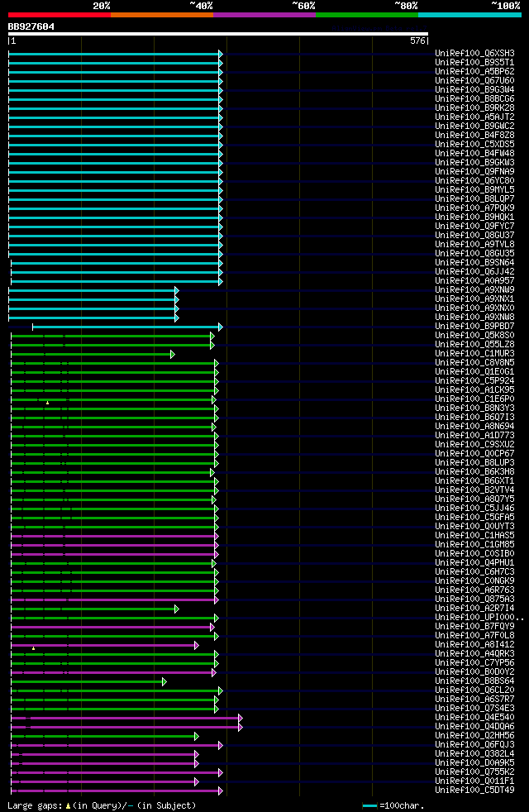Select the UniRef100_A9TVL8 label
The width and height of the screenshot is (529, 812).
click(474, 245)
